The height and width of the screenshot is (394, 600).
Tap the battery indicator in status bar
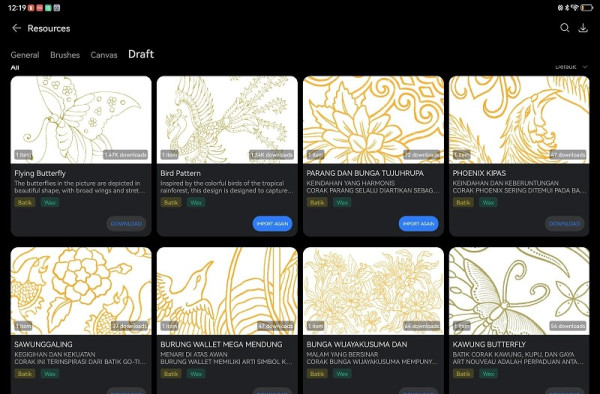point(587,8)
